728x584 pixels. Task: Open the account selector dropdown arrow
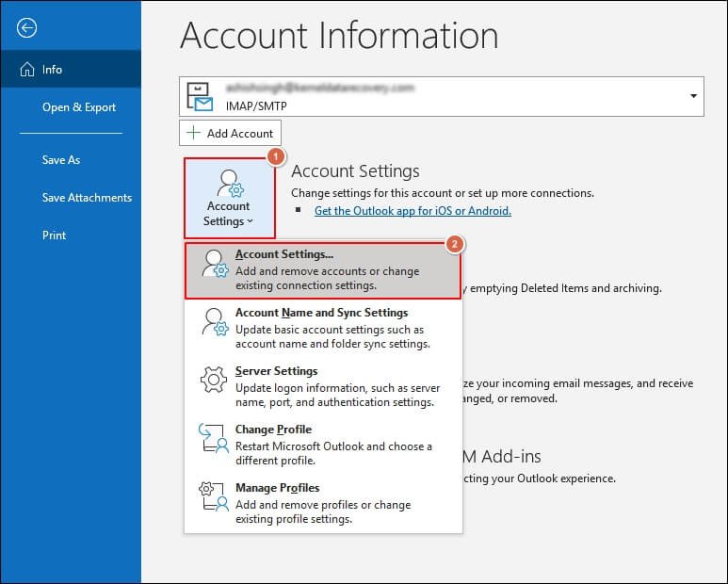coord(693,96)
